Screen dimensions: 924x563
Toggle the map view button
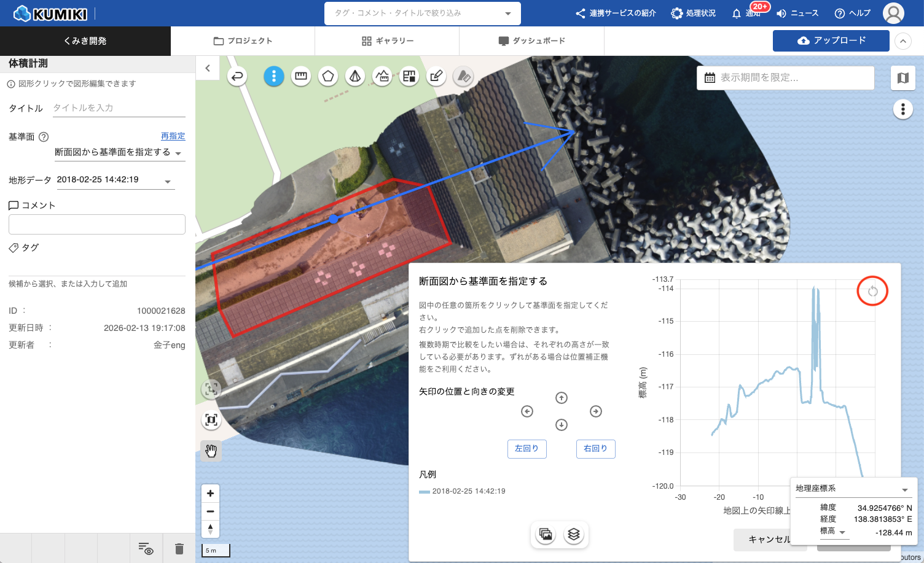tap(902, 78)
